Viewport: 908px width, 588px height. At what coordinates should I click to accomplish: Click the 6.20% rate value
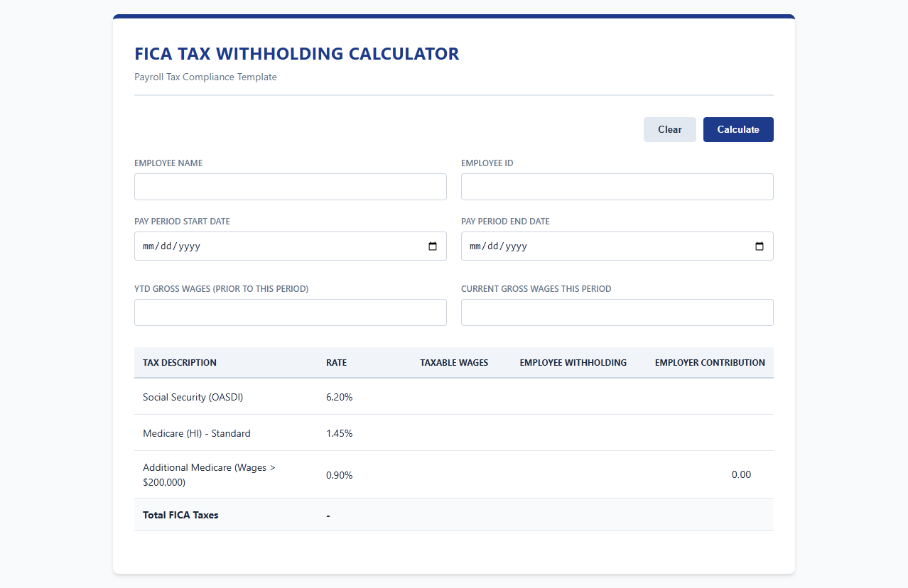point(340,397)
